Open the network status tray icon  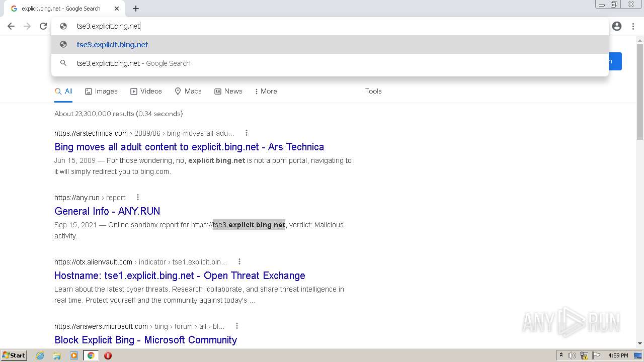[x=584, y=355]
